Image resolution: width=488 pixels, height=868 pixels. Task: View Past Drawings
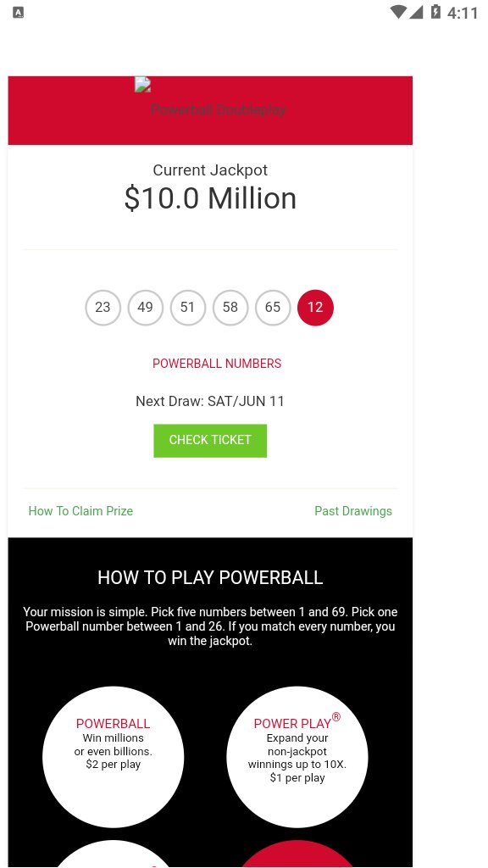[x=353, y=511]
